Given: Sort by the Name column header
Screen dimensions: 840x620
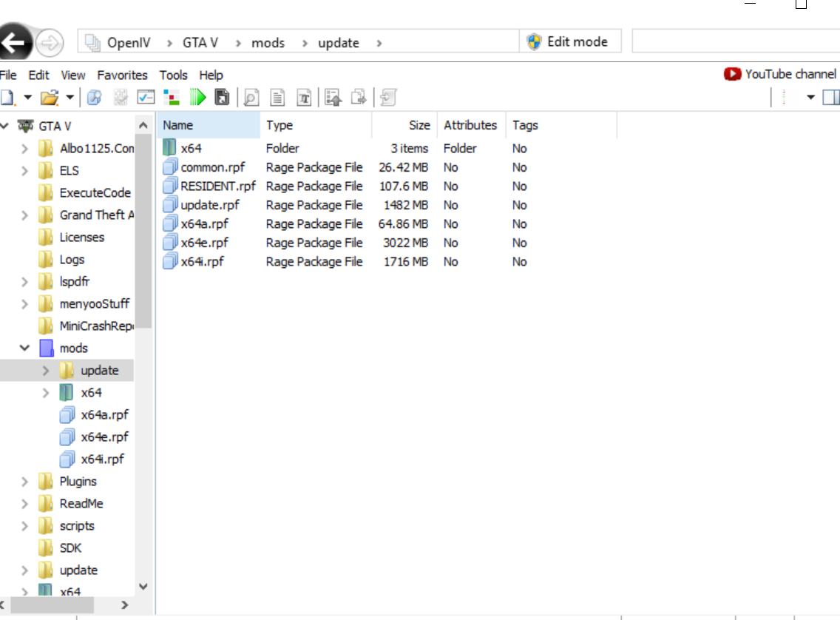Looking at the screenshot, I should pos(209,125).
